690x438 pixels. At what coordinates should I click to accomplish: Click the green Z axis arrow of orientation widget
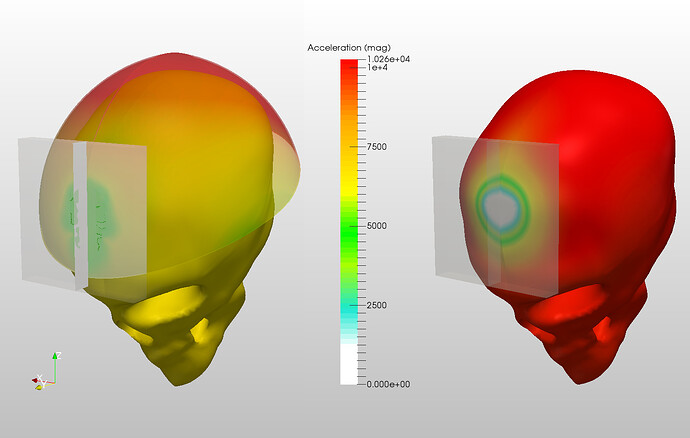55,366
